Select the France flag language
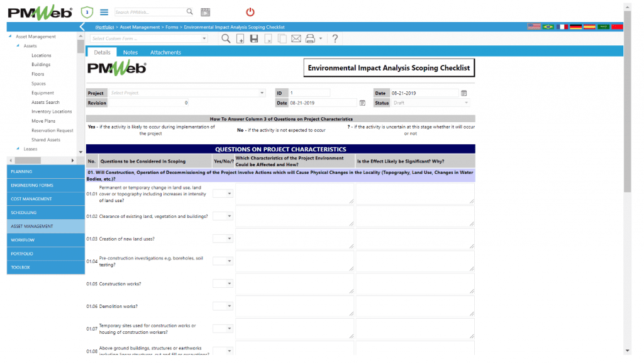 [562, 26]
